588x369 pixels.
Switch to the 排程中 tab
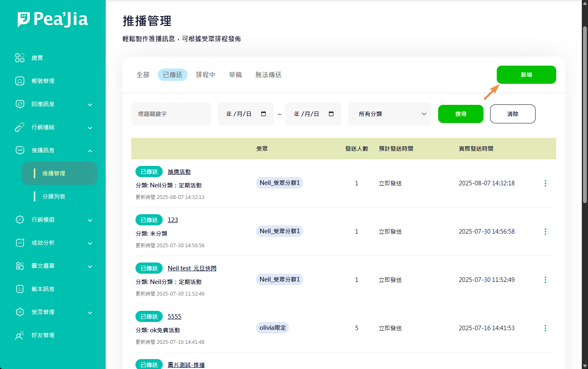click(x=206, y=75)
